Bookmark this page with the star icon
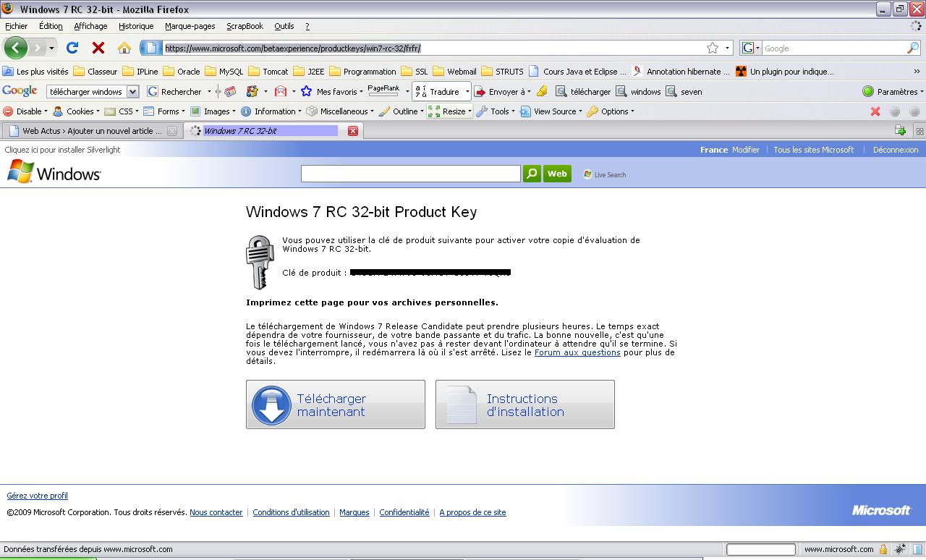This screenshot has height=560, width=926. coord(713,48)
